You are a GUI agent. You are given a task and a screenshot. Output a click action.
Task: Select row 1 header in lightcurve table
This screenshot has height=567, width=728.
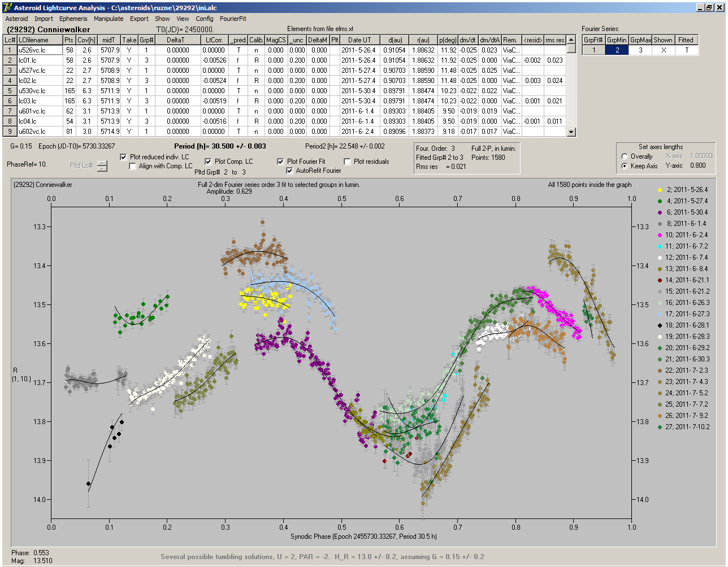click(x=10, y=50)
